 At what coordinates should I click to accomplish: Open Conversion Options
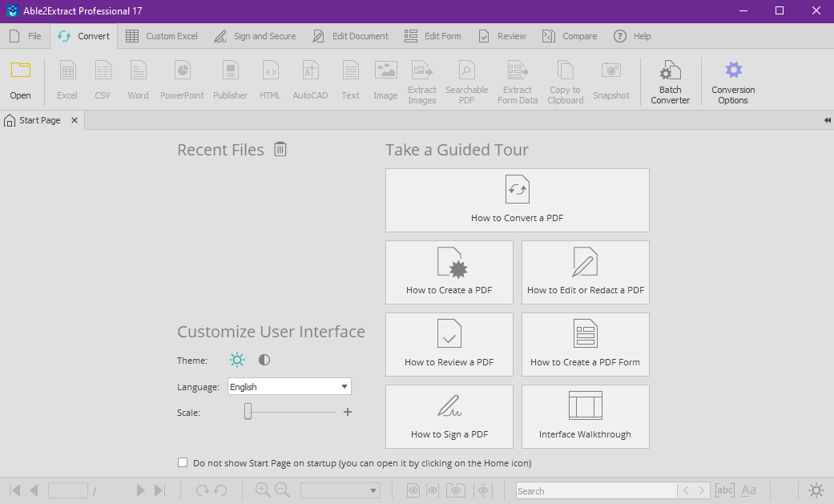pyautogui.click(x=733, y=82)
